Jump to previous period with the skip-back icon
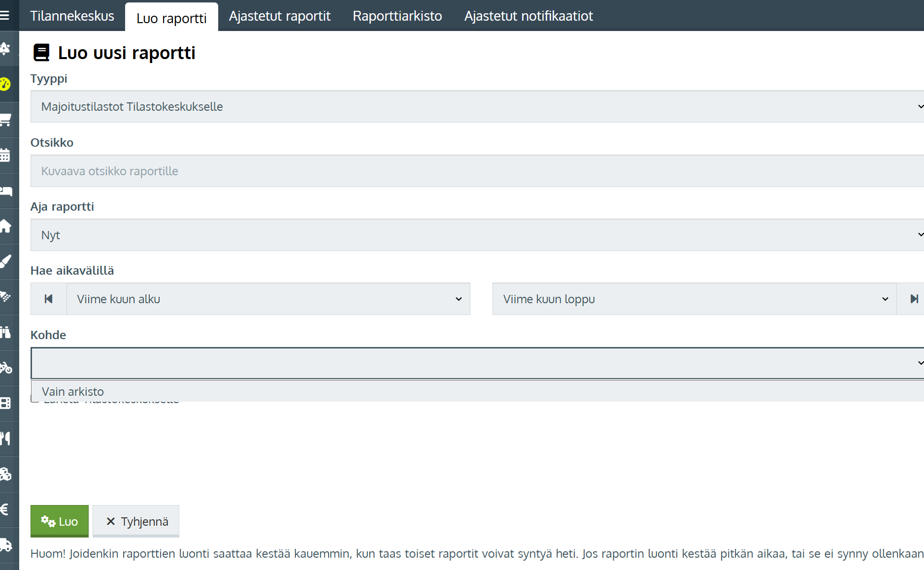 tap(48, 299)
